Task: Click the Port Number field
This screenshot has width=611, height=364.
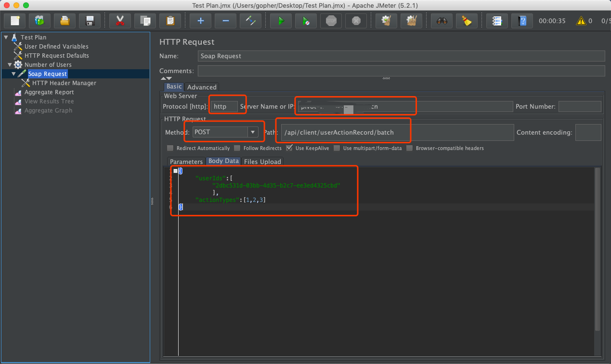Action: (580, 106)
